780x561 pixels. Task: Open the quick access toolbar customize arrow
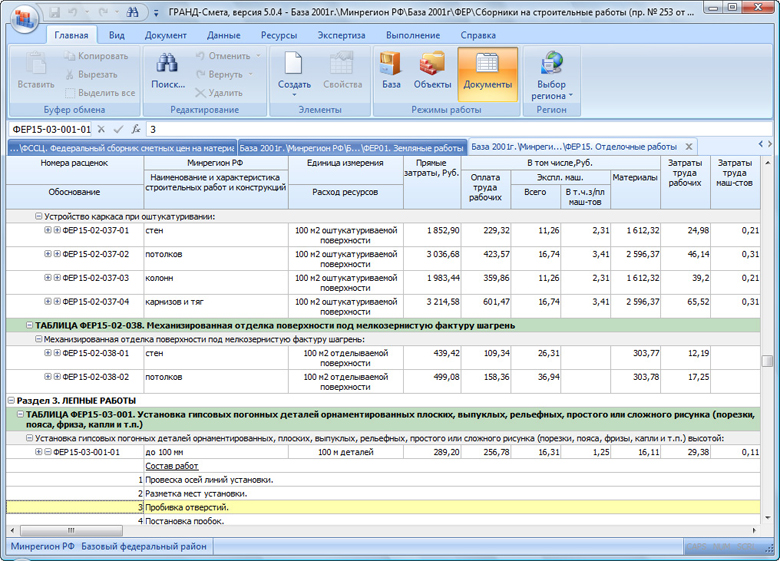[x=156, y=13]
